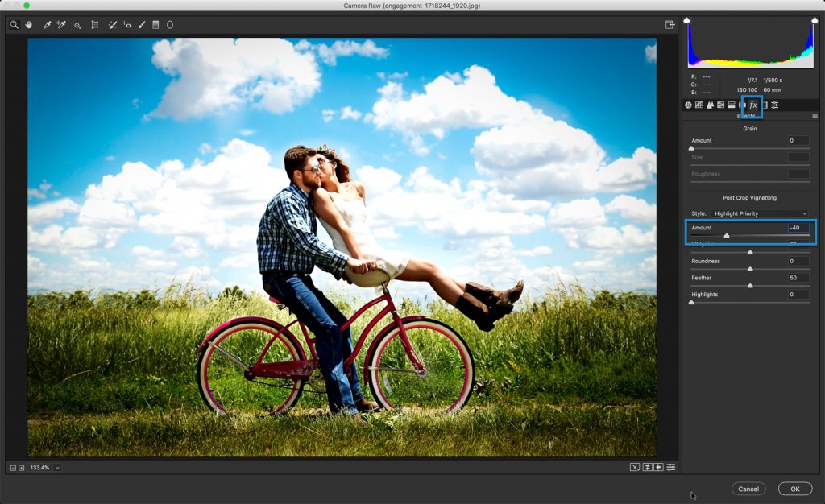Select the Spot Removal tool
This screenshot has height=504, width=825.
pos(113,25)
